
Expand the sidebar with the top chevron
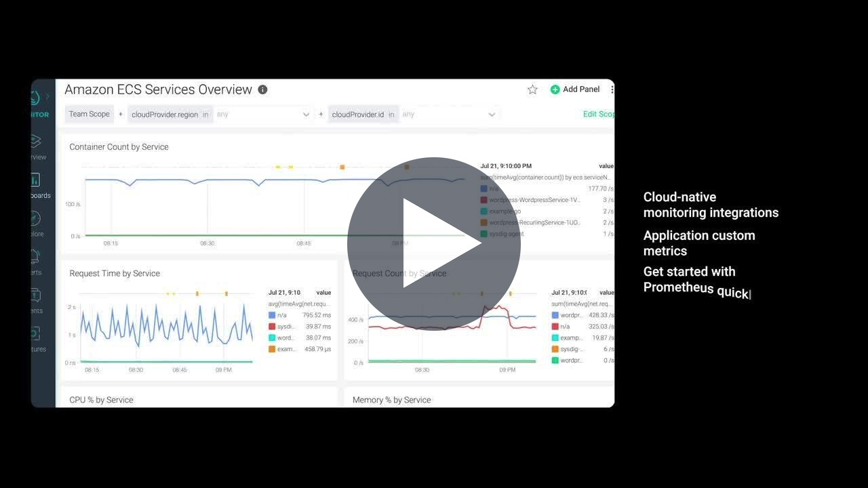[x=47, y=97]
